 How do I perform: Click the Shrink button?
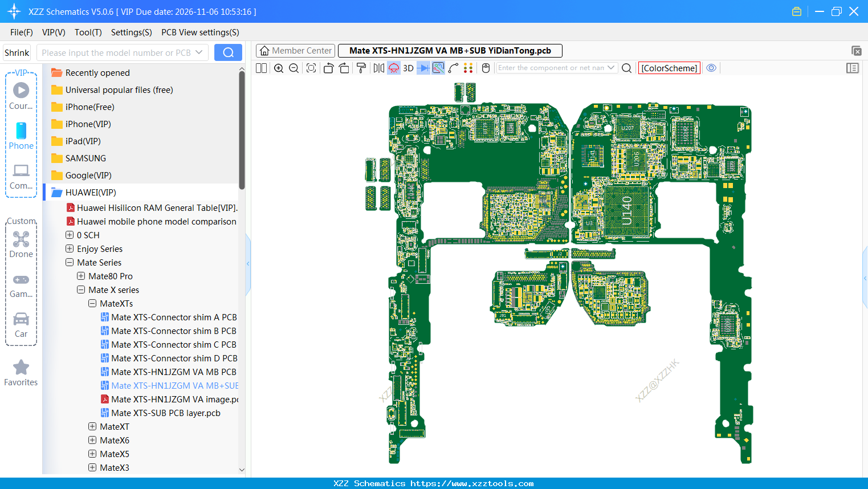(17, 52)
